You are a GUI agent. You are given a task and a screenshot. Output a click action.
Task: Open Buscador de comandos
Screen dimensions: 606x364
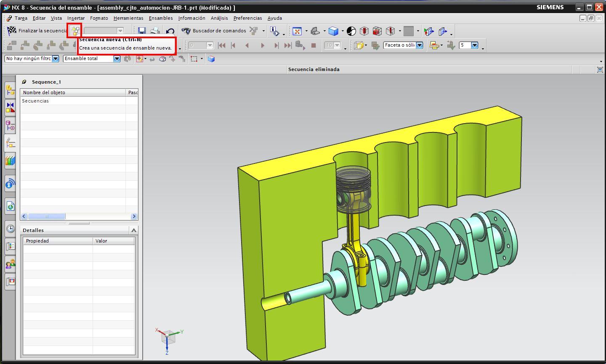click(214, 31)
